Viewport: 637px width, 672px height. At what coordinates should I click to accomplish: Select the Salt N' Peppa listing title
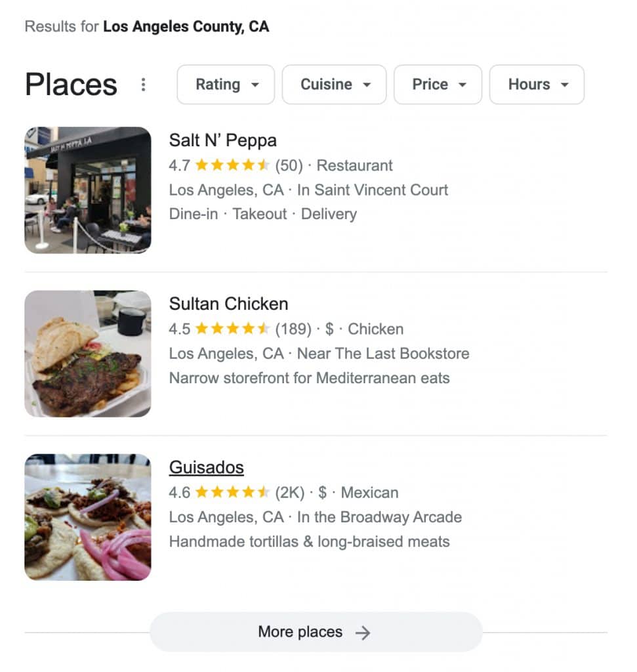tap(223, 140)
